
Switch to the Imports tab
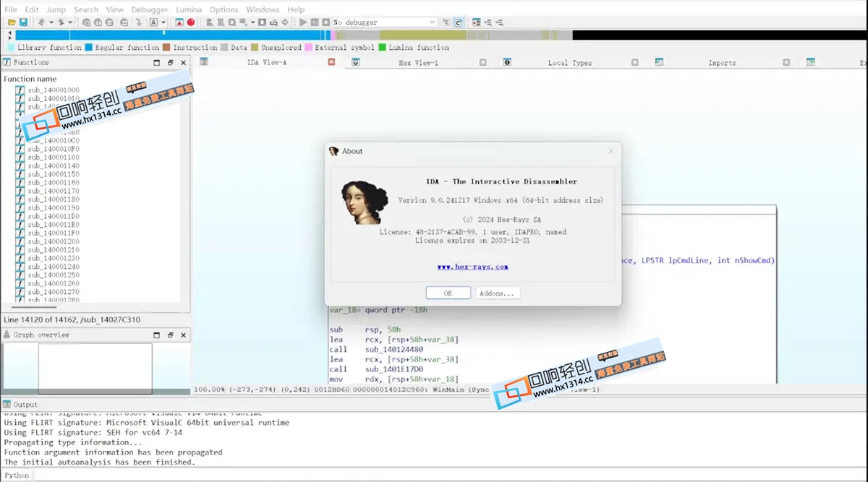point(722,63)
